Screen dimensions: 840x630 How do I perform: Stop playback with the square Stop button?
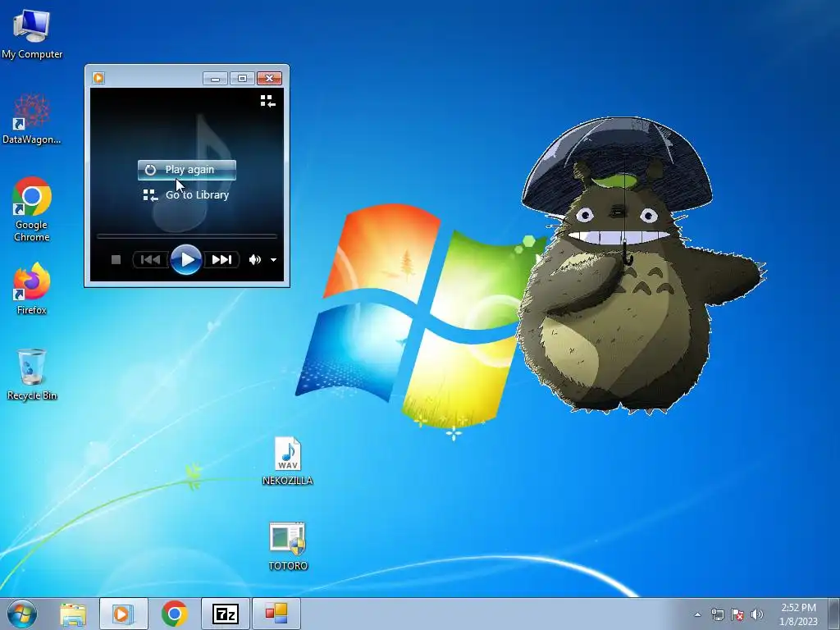[116, 260]
